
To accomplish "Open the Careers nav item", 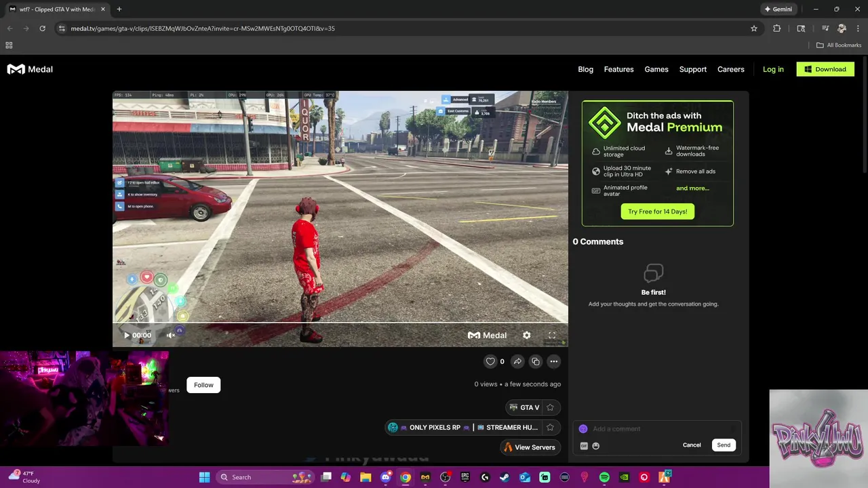I will click(731, 69).
